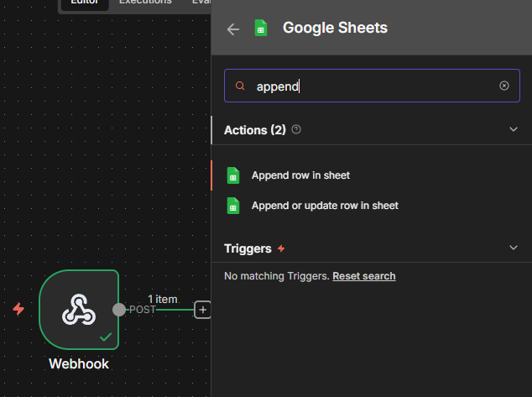This screenshot has width=532, height=397.
Task: Switch to the Editor tab
Action: pos(83,3)
